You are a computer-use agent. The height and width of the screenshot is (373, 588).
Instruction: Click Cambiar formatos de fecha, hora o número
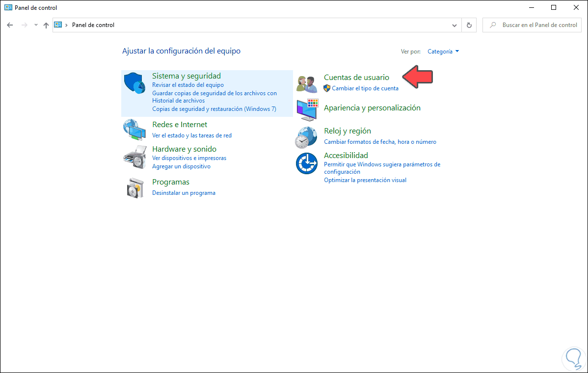[380, 142]
